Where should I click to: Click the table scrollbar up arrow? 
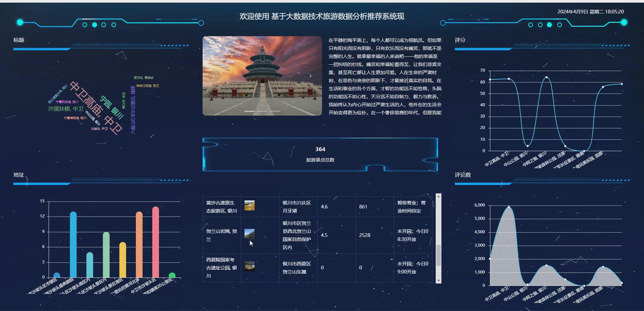click(438, 196)
